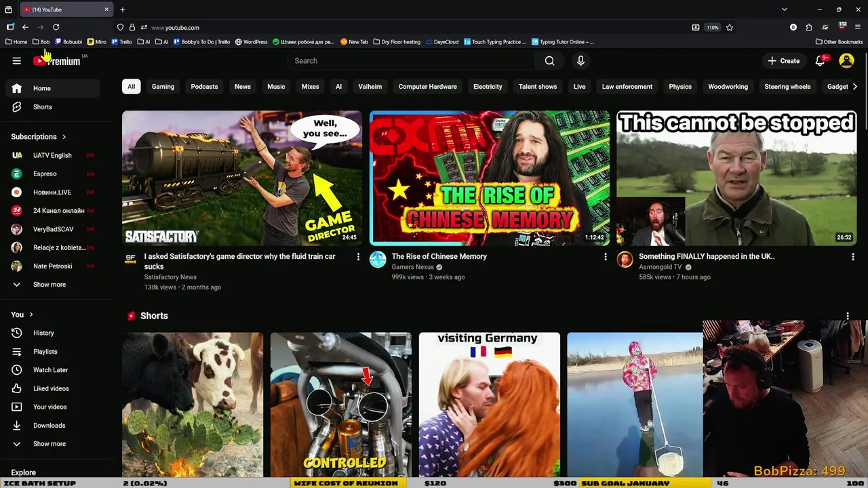
Task: Go back in the browser
Action: (25, 27)
